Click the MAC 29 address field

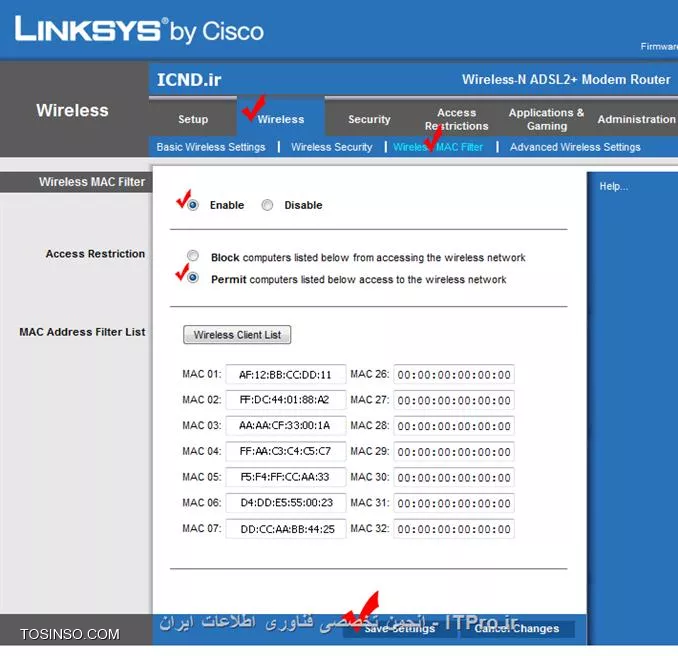[x=454, y=451]
